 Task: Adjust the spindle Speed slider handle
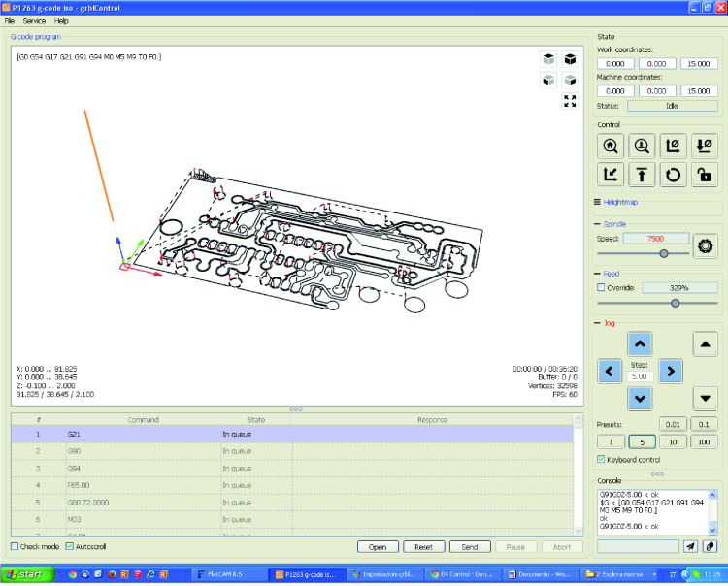664,253
